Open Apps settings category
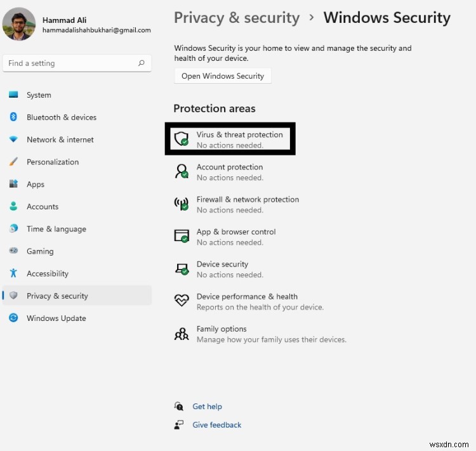 click(77, 184)
